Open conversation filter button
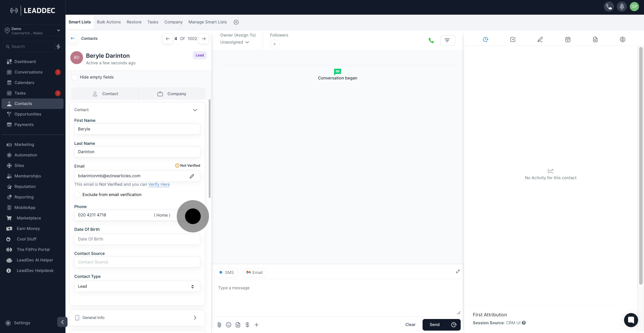 448,40
